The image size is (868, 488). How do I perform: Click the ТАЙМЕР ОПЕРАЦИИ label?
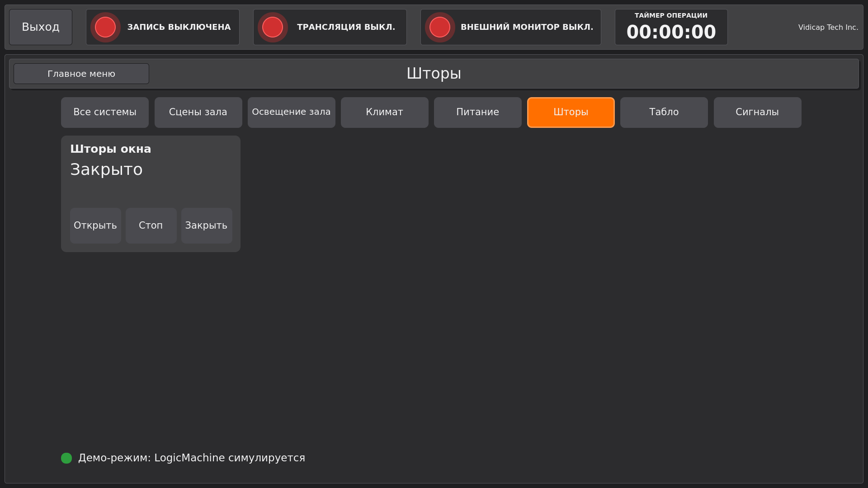point(671,15)
